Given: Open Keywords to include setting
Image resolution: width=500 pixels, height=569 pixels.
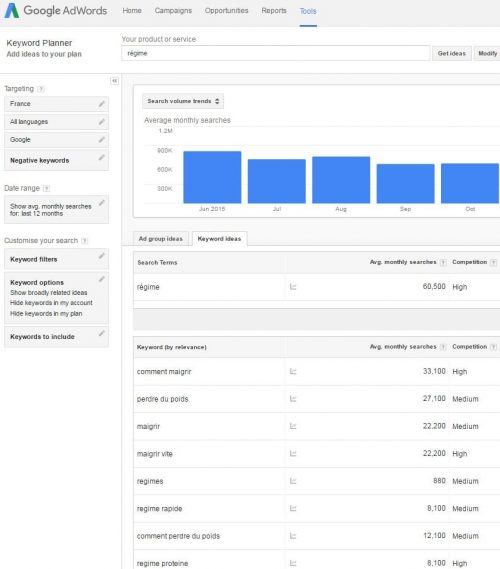Looking at the screenshot, I should point(56,337).
